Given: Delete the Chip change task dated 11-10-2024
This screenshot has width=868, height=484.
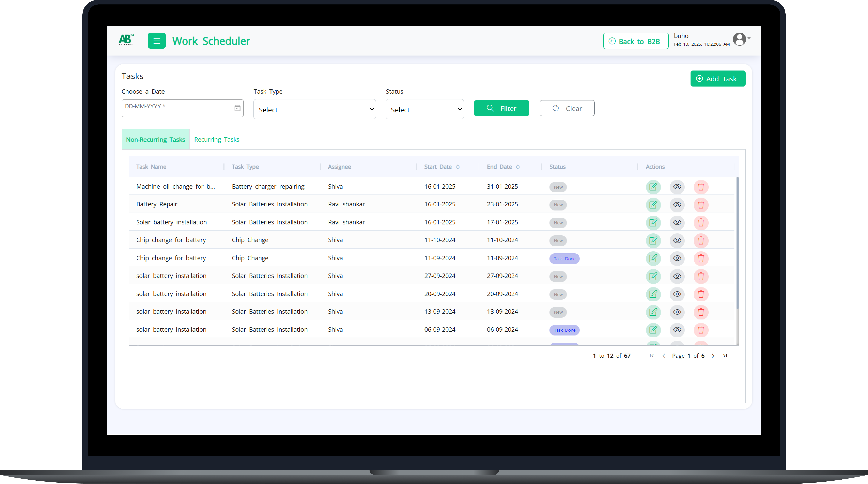Looking at the screenshot, I should click(701, 240).
